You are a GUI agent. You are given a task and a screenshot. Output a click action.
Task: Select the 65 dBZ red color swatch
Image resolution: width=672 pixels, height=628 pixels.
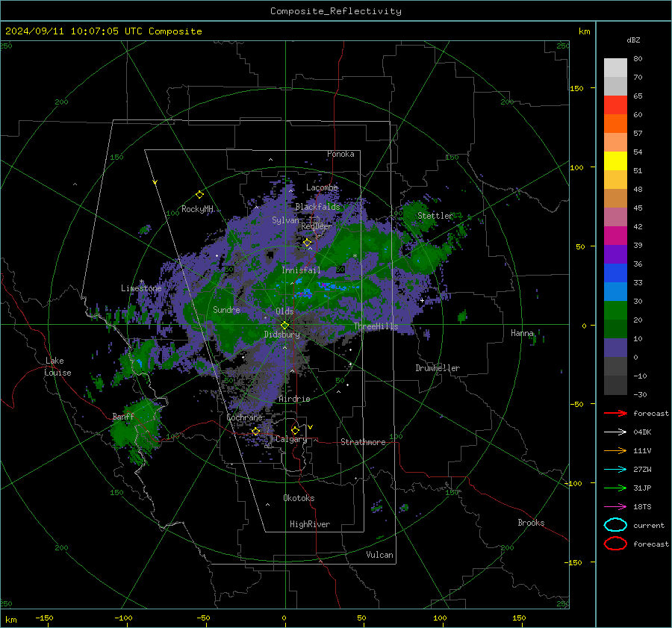tap(615, 105)
